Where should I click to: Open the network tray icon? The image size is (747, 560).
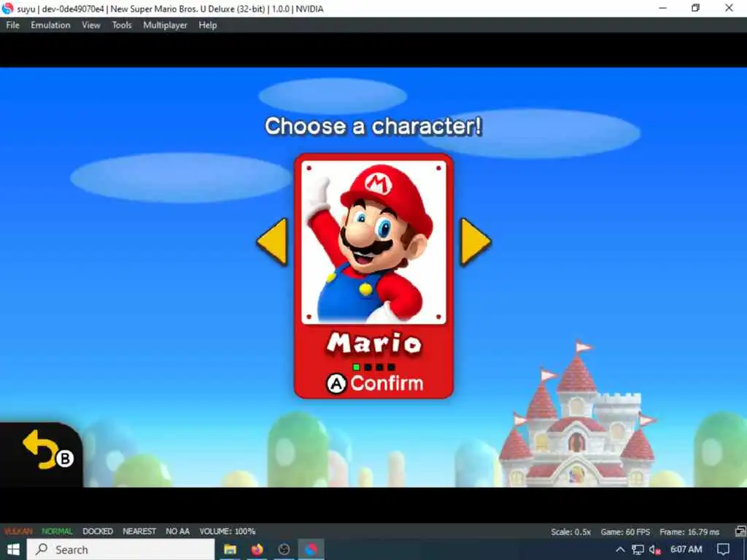(638, 550)
